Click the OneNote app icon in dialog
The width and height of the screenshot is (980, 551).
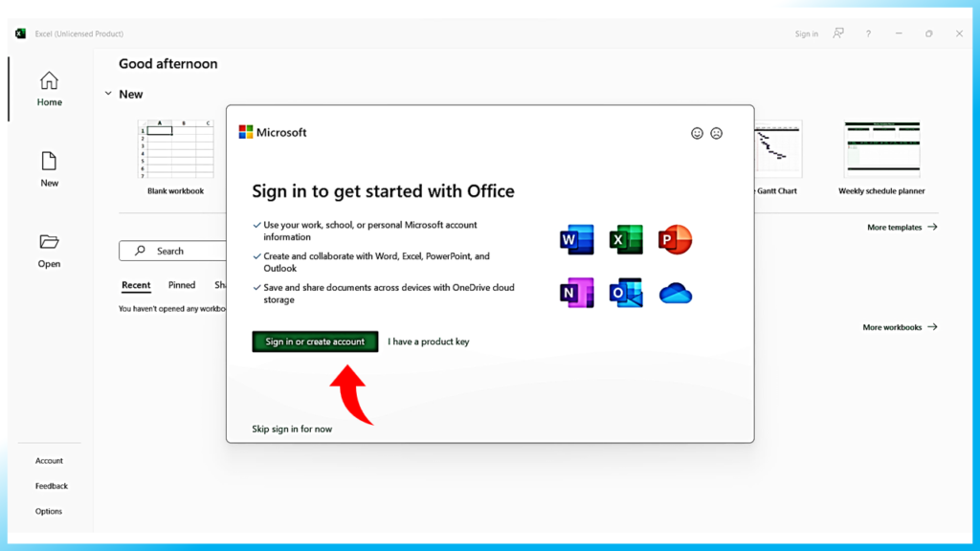pos(576,293)
